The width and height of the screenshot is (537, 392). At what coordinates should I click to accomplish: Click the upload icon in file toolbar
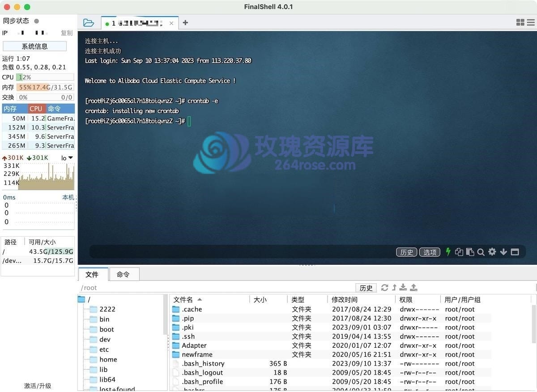[x=413, y=288]
